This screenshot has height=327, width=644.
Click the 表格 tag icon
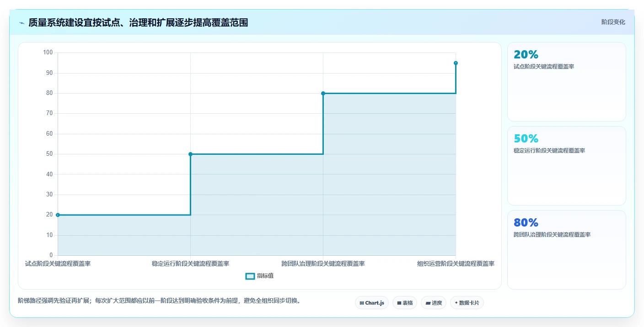[x=399, y=303]
